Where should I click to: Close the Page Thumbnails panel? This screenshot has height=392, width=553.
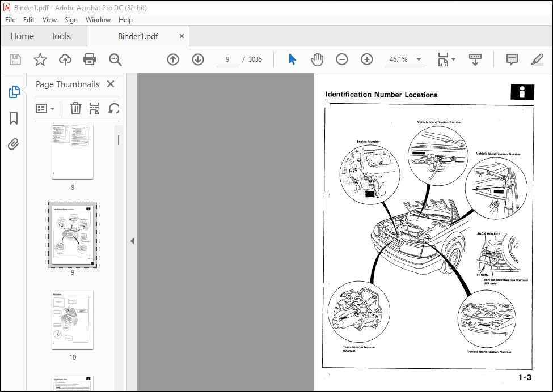(111, 84)
